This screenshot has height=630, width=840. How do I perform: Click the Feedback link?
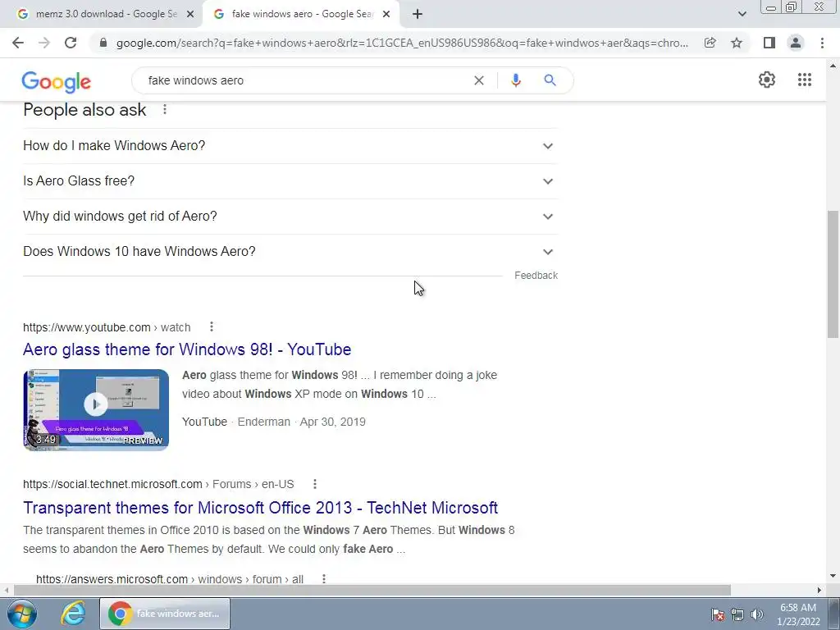coord(536,276)
